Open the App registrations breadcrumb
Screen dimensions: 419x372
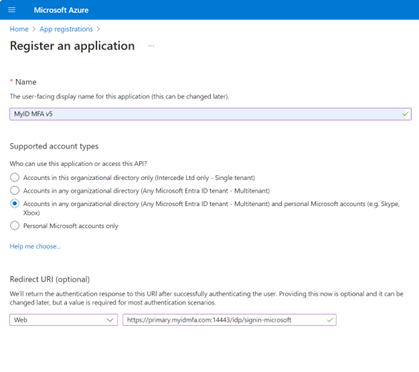pos(66,29)
